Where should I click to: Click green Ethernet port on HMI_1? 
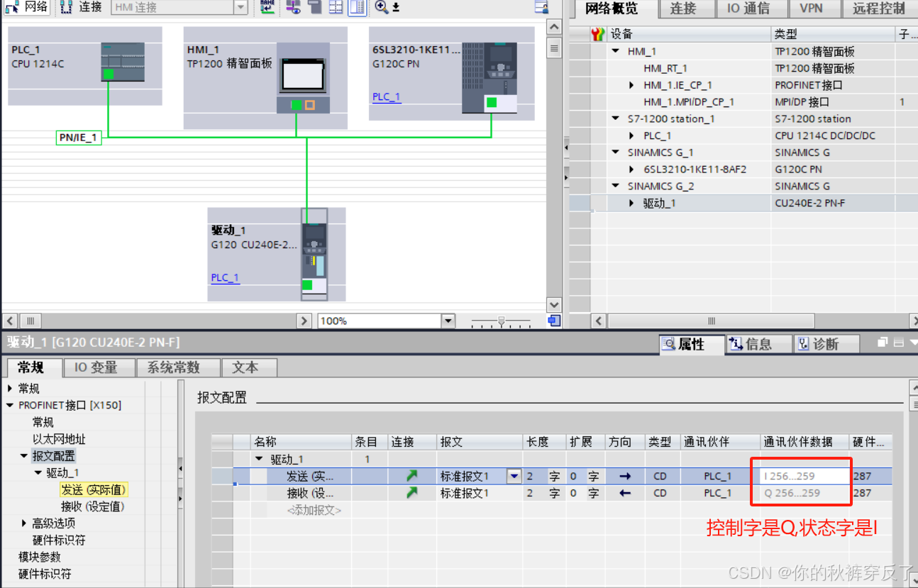click(296, 105)
